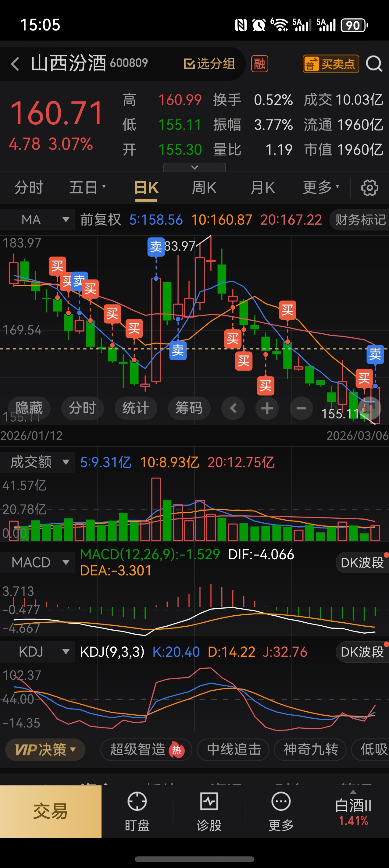The height and width of the screenshot is (868, 389).
Task: Tap rightmost blue 卖 marker on chart
Action: click(x=375, y=354)
